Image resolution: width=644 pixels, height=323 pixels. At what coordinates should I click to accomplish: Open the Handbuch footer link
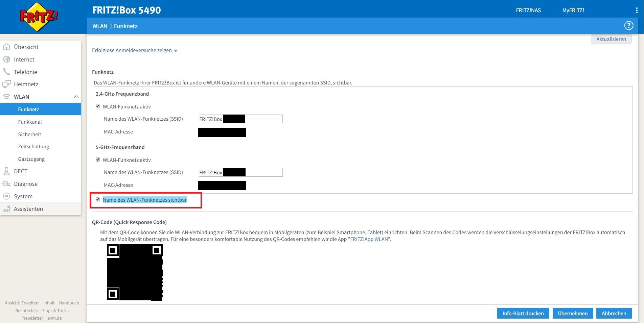click(x=69, y=303)
